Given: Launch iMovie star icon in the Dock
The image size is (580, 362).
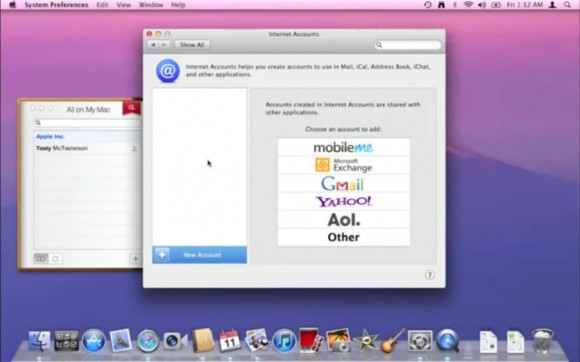Looking at the screenshot, I should point(365,341).
